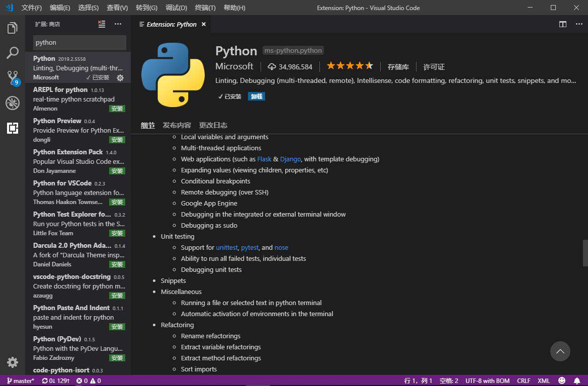This screenshot has width=588, height=386.
Task: Click the star rating of Python extension
Action: (x=350, y=66)
